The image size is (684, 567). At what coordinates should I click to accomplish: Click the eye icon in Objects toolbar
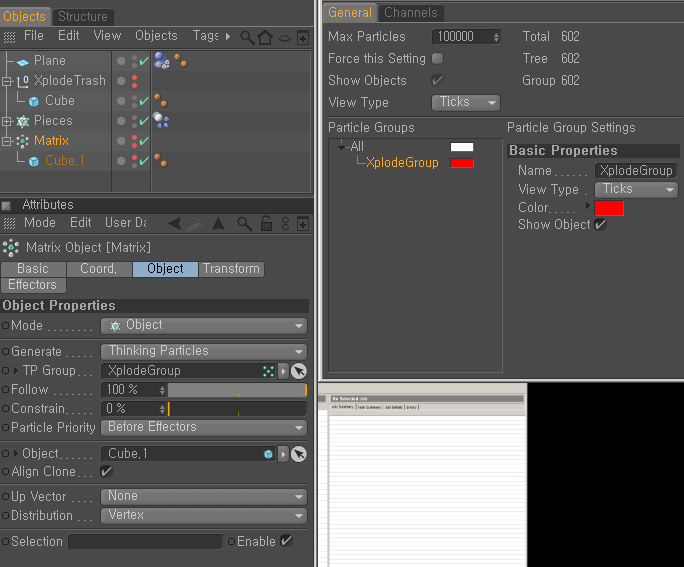tap(284, 38)
